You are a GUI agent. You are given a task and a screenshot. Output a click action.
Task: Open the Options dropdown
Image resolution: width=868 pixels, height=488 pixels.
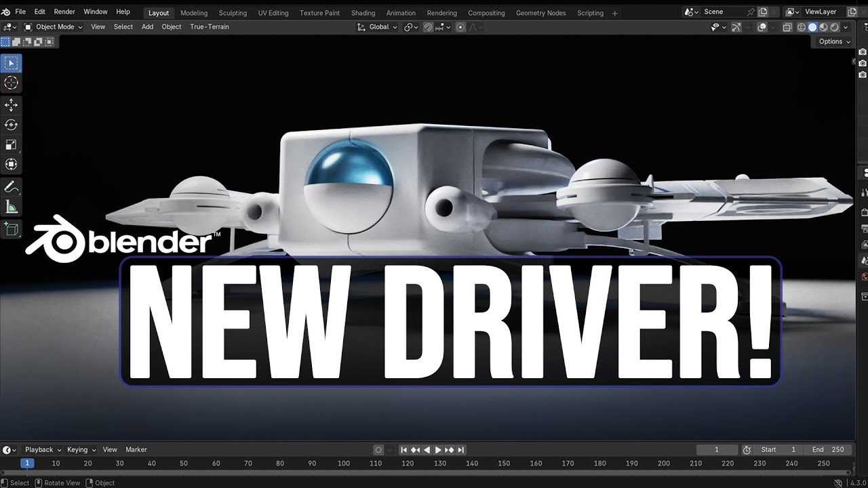(833, 41)
